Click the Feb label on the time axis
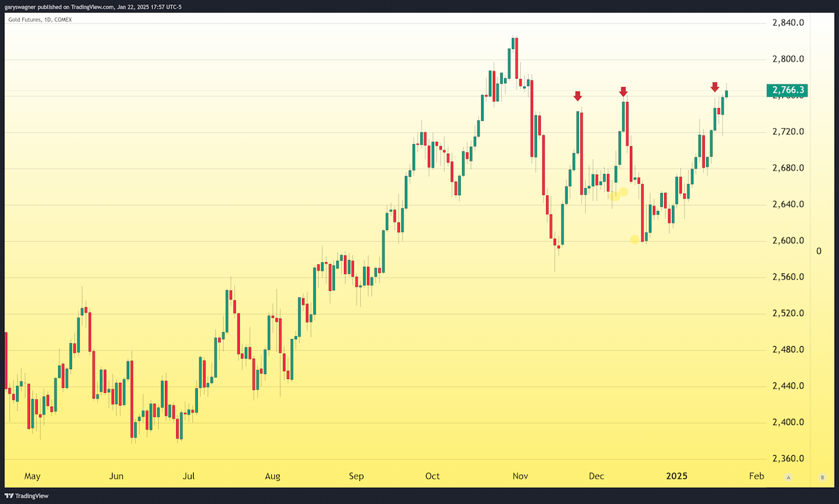 click(x=756, y=476)
